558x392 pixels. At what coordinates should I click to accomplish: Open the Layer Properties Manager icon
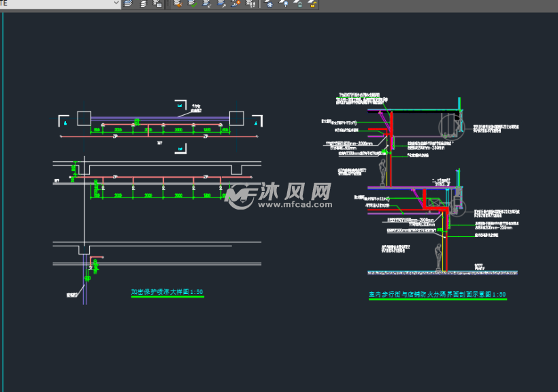click(129, 3)
